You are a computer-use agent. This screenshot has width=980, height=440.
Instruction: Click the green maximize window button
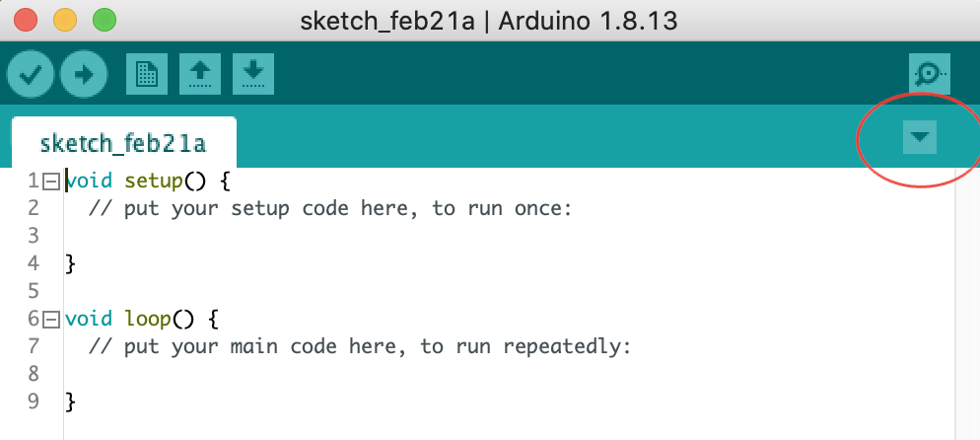(105, 20)
